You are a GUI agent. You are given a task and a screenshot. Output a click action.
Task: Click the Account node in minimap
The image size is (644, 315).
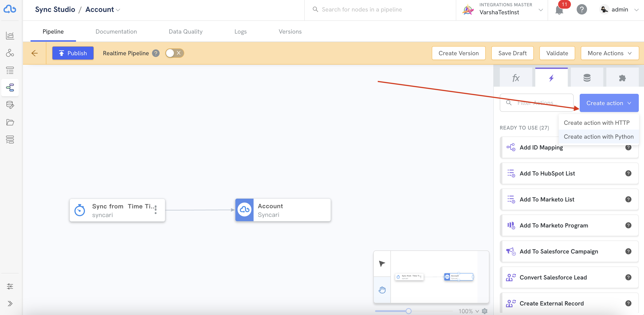click(x=458, y=277)
